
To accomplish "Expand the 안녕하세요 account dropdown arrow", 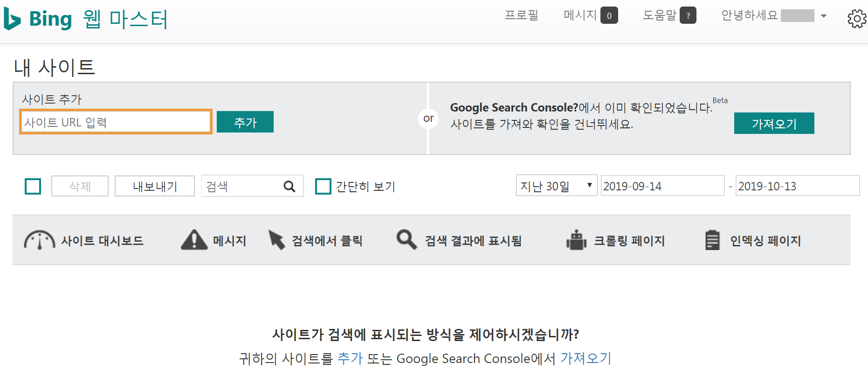I will coord(824,16).
